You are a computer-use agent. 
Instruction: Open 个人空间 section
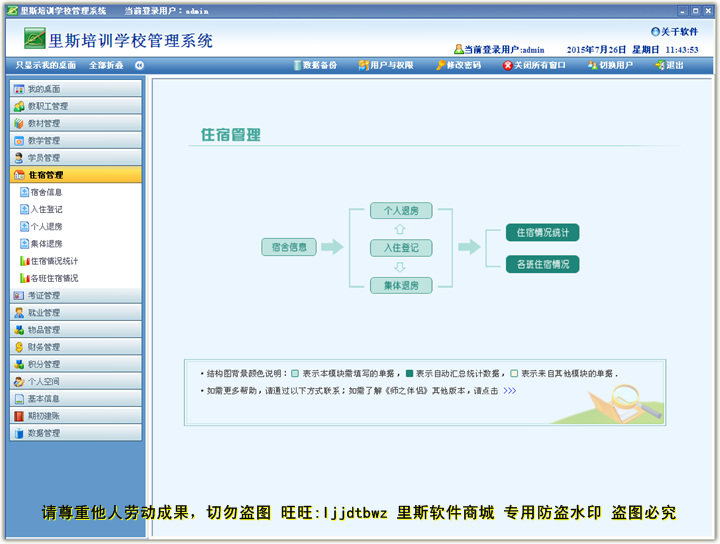click(x=76, y=381)
